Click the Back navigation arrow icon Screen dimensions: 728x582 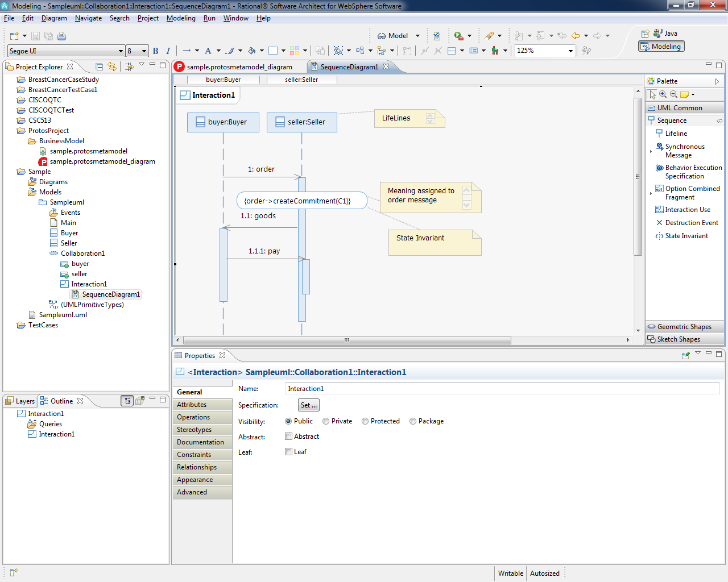[576, 36]
